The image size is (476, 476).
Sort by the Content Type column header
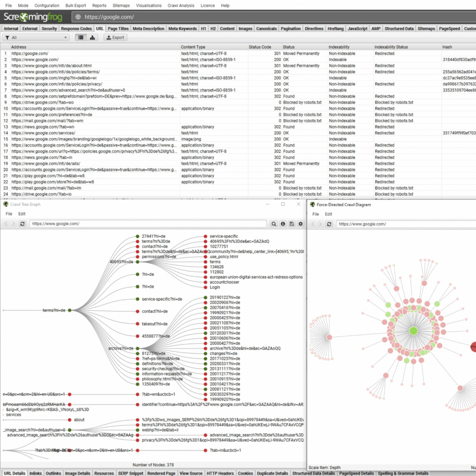coord(214,47)
